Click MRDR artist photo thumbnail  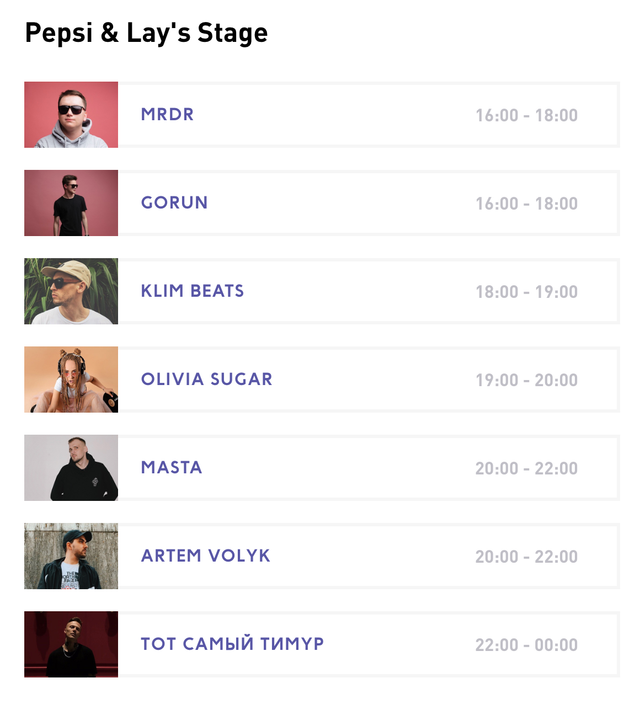point(71,115)
